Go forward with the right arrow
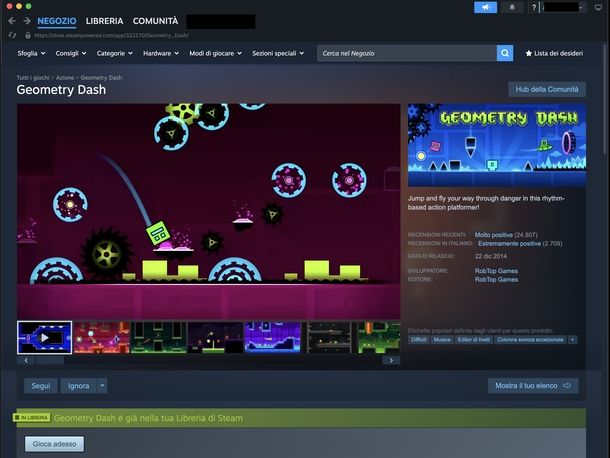Screen dimensions: 610x458 [x=27, y=21]
